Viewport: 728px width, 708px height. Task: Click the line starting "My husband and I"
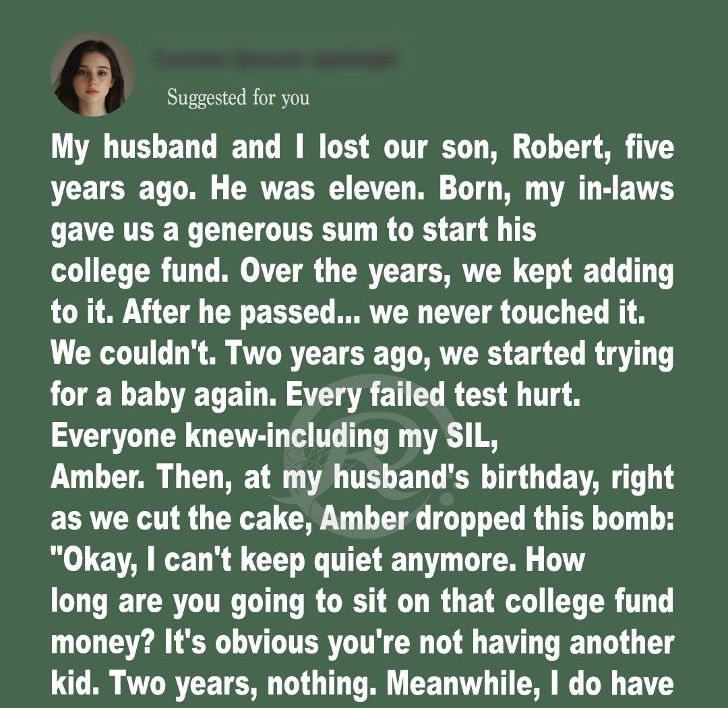click(x=363, y=148)
